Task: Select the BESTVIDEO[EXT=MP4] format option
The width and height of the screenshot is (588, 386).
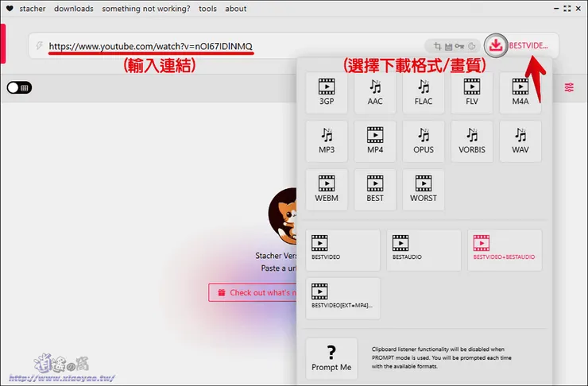Action: 342,299
